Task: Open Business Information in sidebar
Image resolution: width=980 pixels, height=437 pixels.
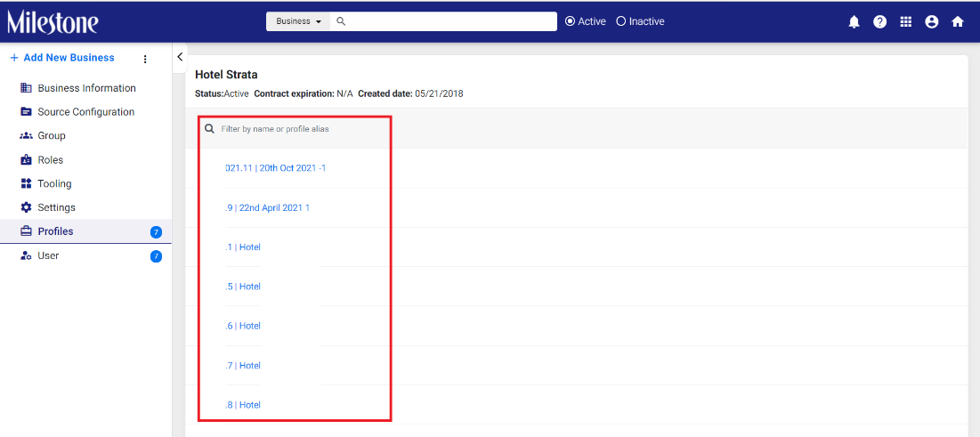Action: point(85,88)
